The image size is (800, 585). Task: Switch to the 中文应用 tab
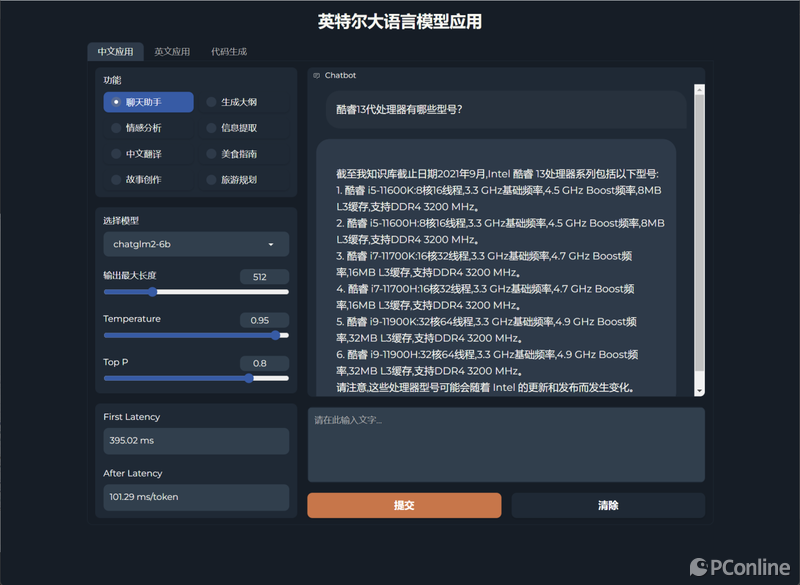click(x=115, y=52)
